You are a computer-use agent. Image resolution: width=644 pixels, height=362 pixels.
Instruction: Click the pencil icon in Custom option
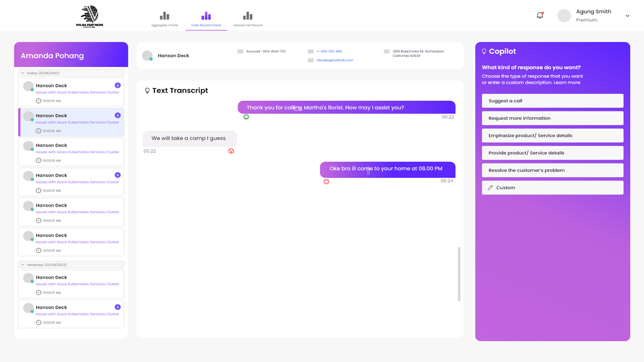coord(491,188)
